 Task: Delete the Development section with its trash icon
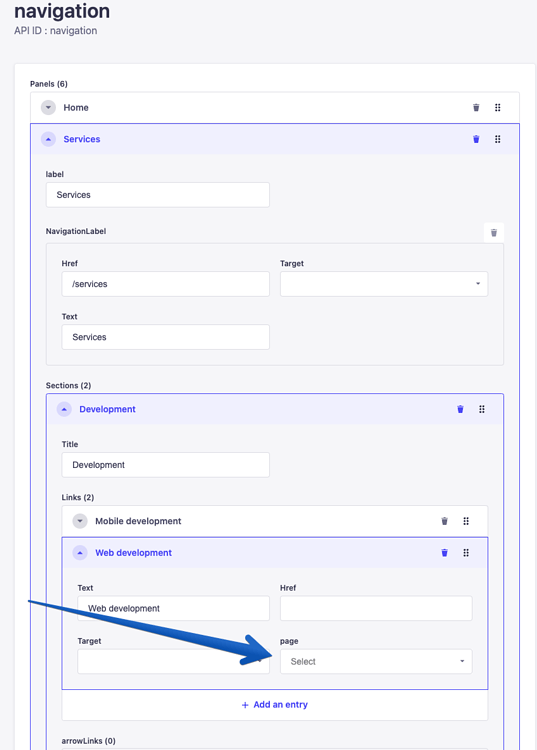point(460,409)
